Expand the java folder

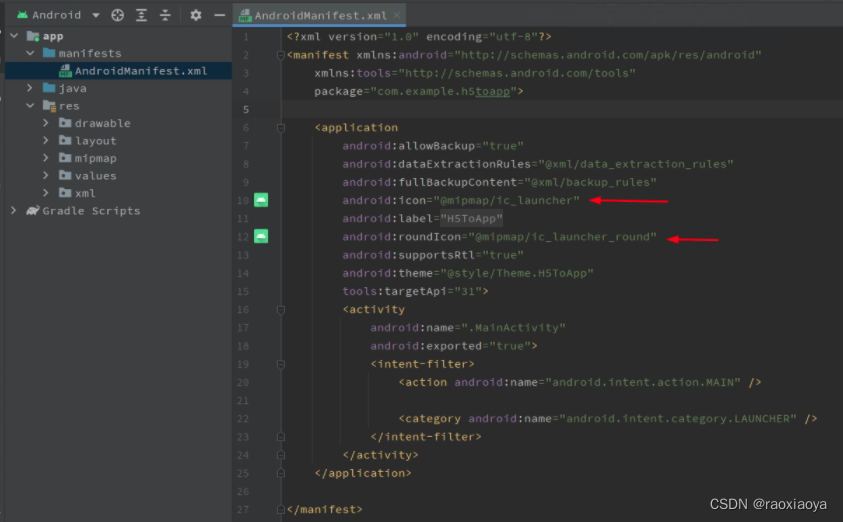30,88
